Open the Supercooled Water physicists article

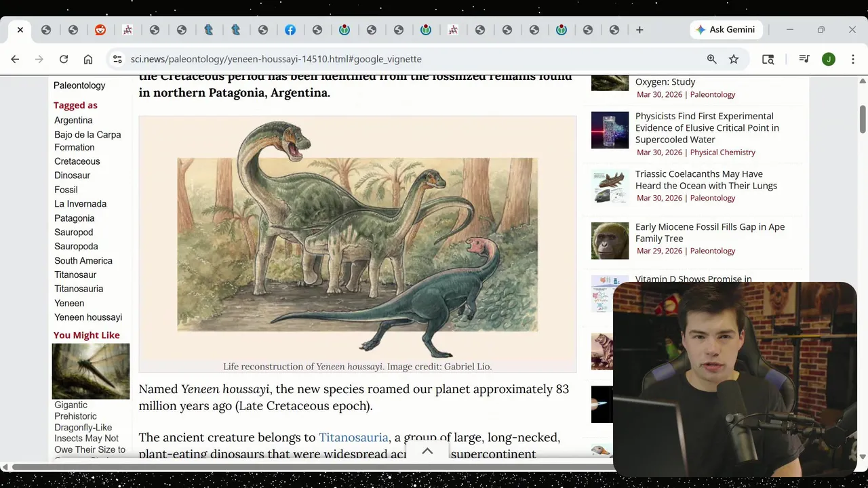[707, 128]
